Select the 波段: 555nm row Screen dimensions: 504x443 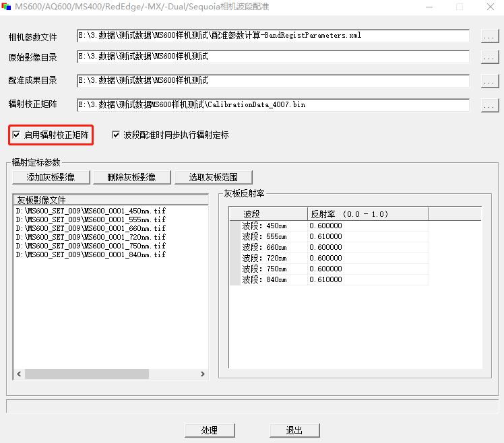329,237
